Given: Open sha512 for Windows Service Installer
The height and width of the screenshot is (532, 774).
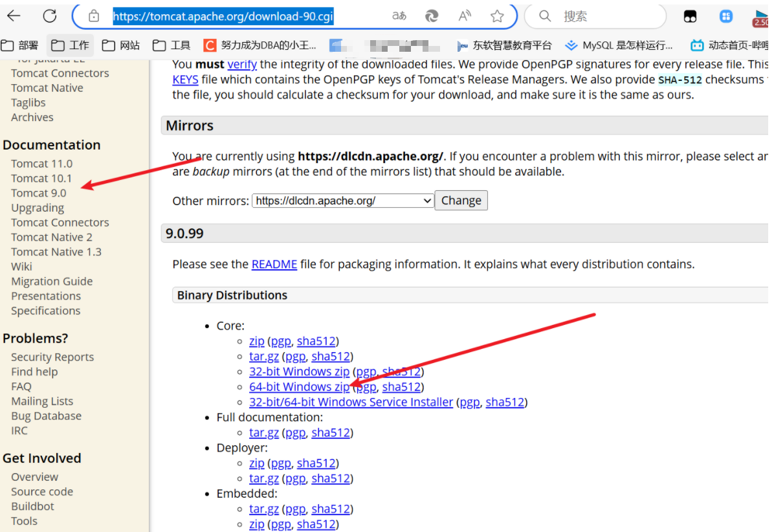Looking at the screenshot, I should pos(505,402).
